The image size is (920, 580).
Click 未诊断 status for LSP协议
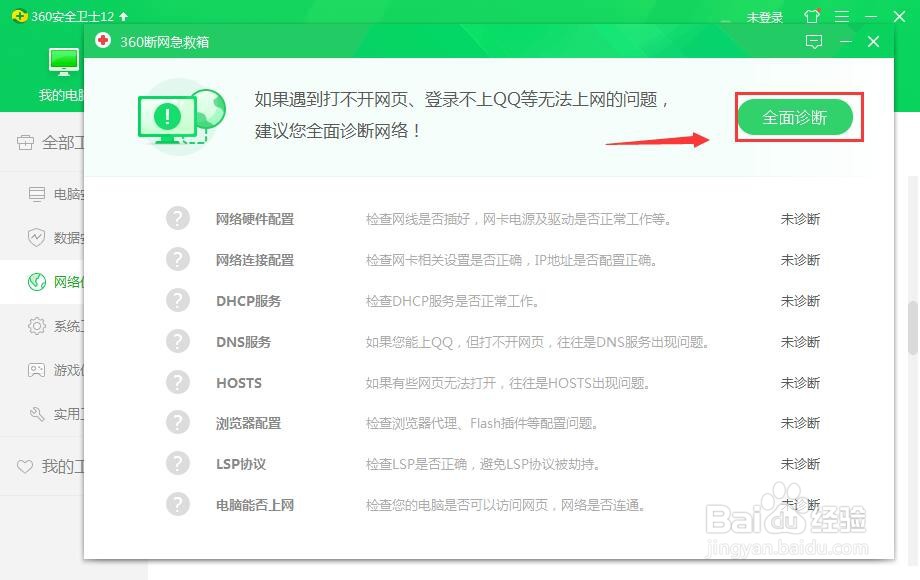(x=800, y=464)
